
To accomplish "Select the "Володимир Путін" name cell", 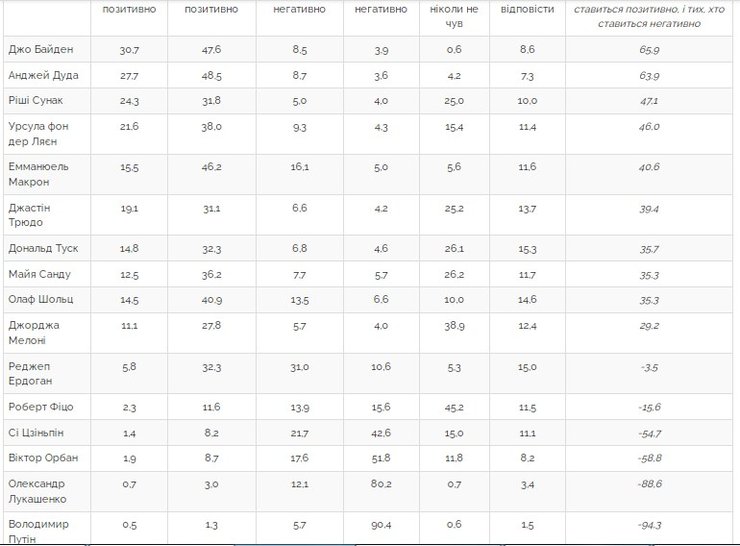I will 40,530.
